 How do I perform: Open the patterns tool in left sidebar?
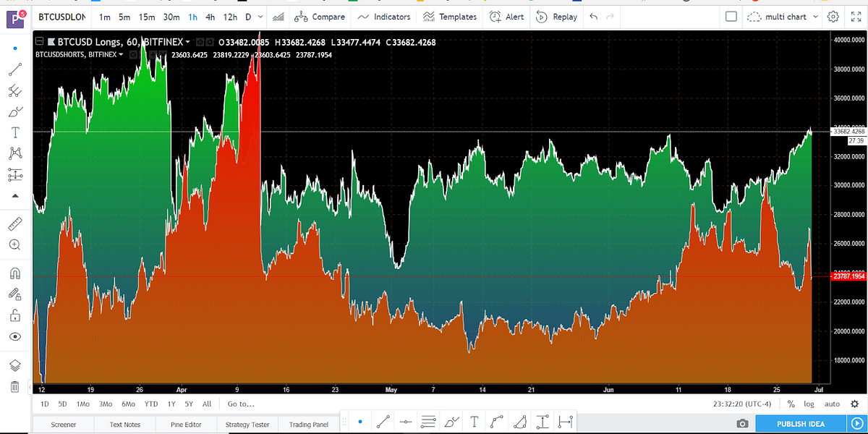(15, 153)
